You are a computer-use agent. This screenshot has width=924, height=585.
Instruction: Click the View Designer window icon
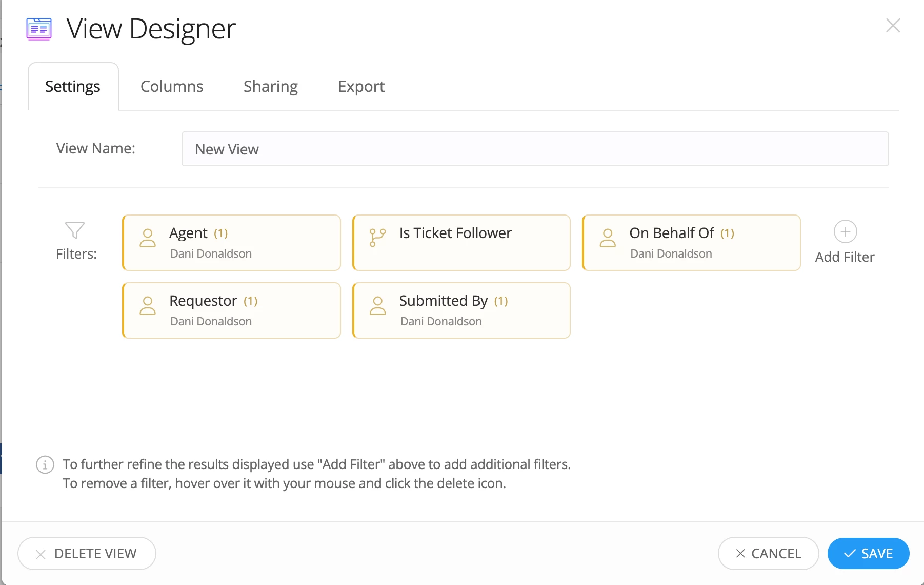point(39,29)
